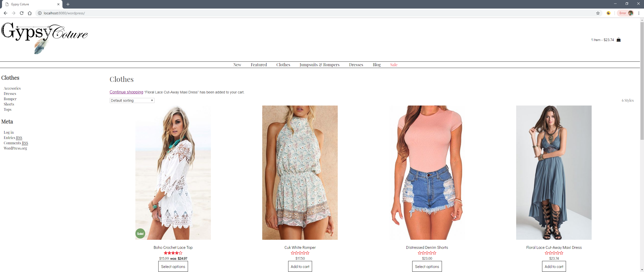
Task: Add Cuk White Romper to cart
Action: (300, 266)
